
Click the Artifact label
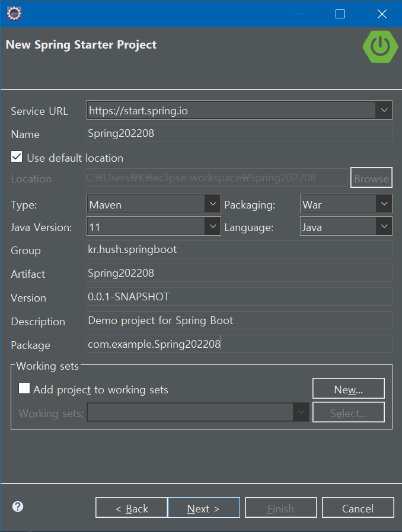pyautogui.click(x=28, y=274)
